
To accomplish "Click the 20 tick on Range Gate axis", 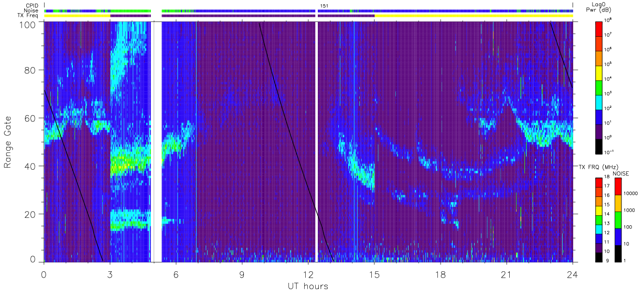I will tap(31, 214).
